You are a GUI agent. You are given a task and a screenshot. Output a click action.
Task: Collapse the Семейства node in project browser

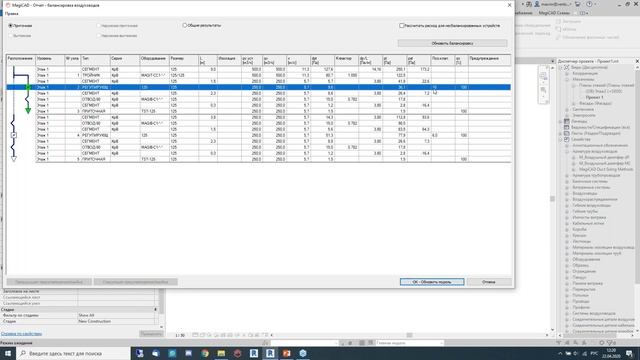pos(561,139)
